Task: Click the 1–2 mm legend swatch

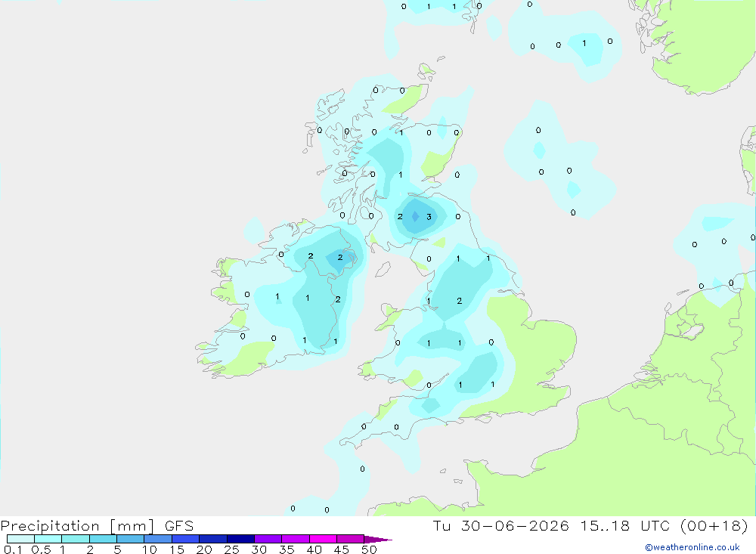Action: pos(76,539)
